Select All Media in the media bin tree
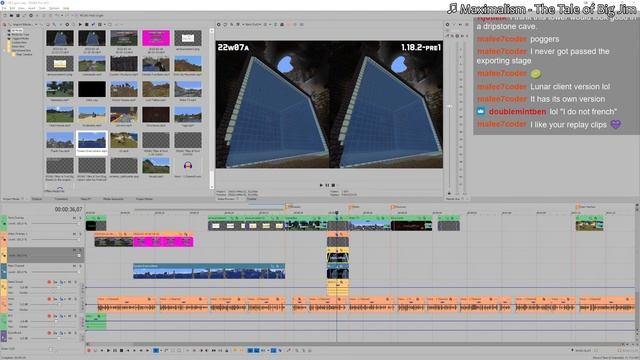The height and width of the screenshot is (360, 640). [17, 31]
